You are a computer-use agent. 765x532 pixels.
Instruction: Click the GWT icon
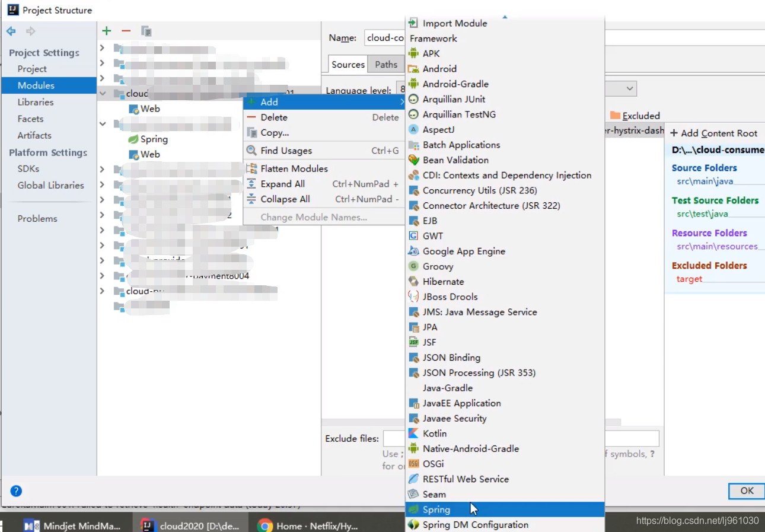(413, 235)
